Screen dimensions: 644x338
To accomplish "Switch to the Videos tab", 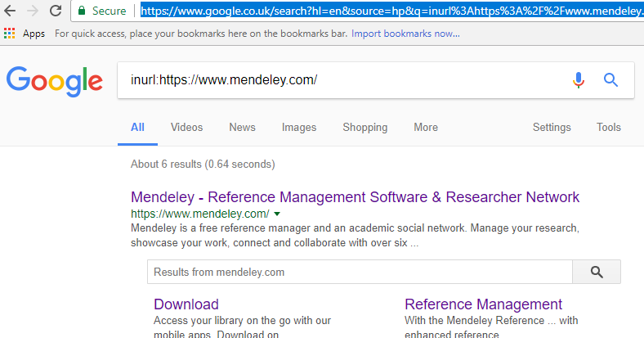I will coord(186,127).
